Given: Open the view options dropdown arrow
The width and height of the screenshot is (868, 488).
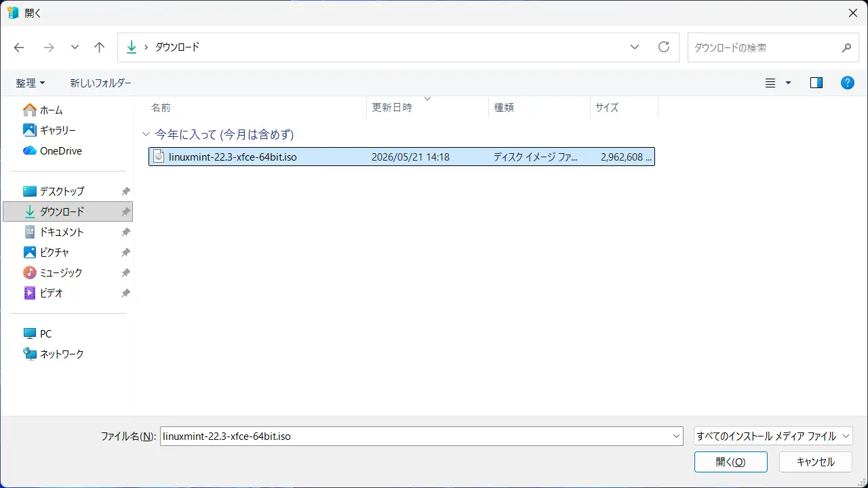Looking at the screenshot, I should 788,83.
